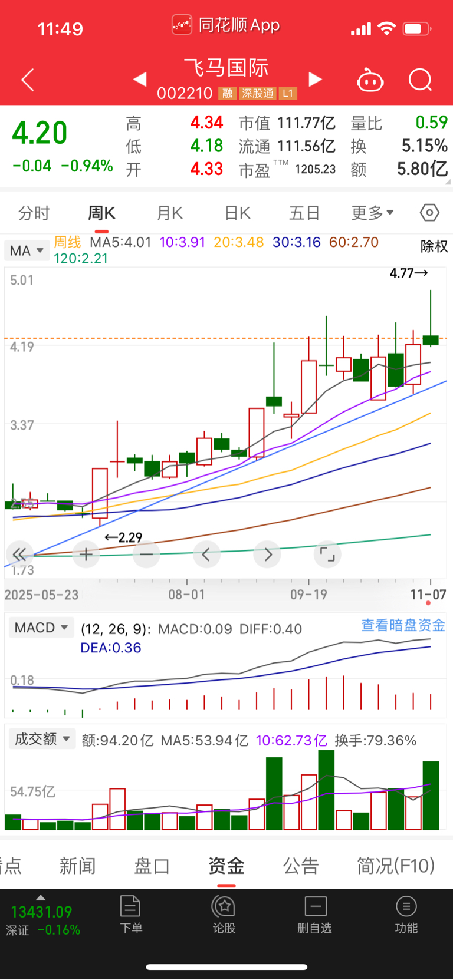Screen dimensions: 453x980
Task: Open 盘口 tab
Action: pyautogui.click(x=152, y=866)
